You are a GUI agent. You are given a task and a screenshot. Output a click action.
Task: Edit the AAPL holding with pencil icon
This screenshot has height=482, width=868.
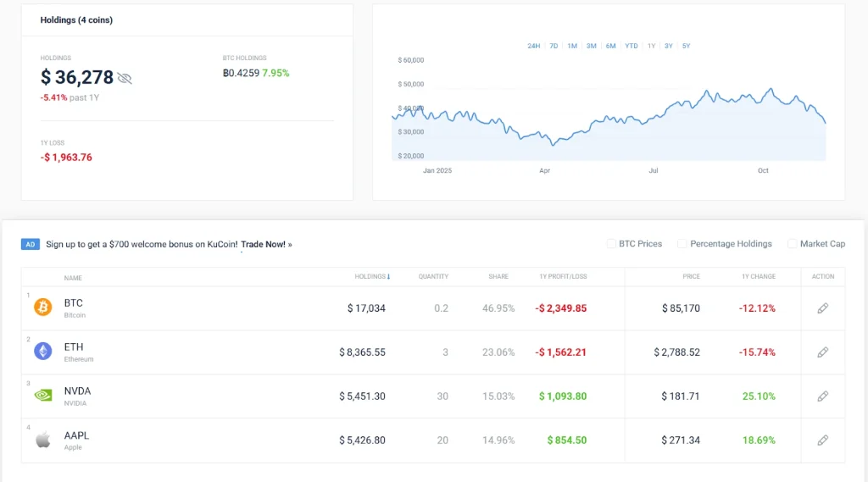coord(822,440)
